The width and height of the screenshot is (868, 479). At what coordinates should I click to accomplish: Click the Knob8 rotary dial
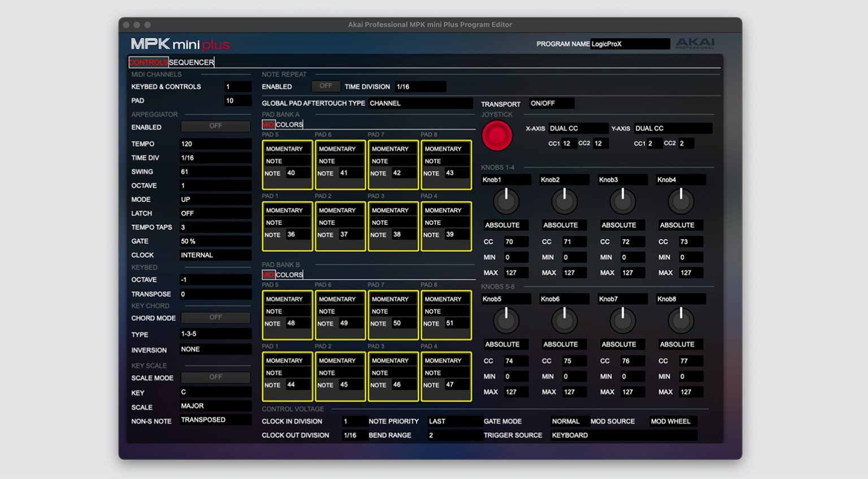pyautogui.click(x=680, y=320)
